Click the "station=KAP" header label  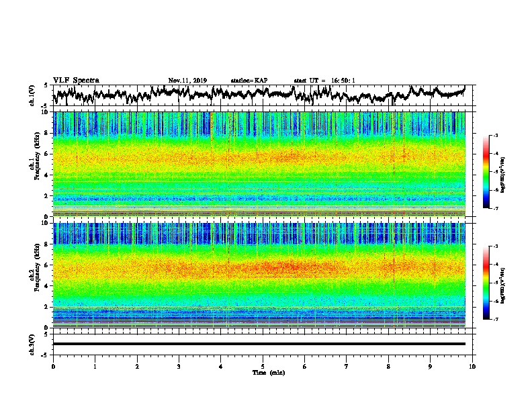click(249, 81)
